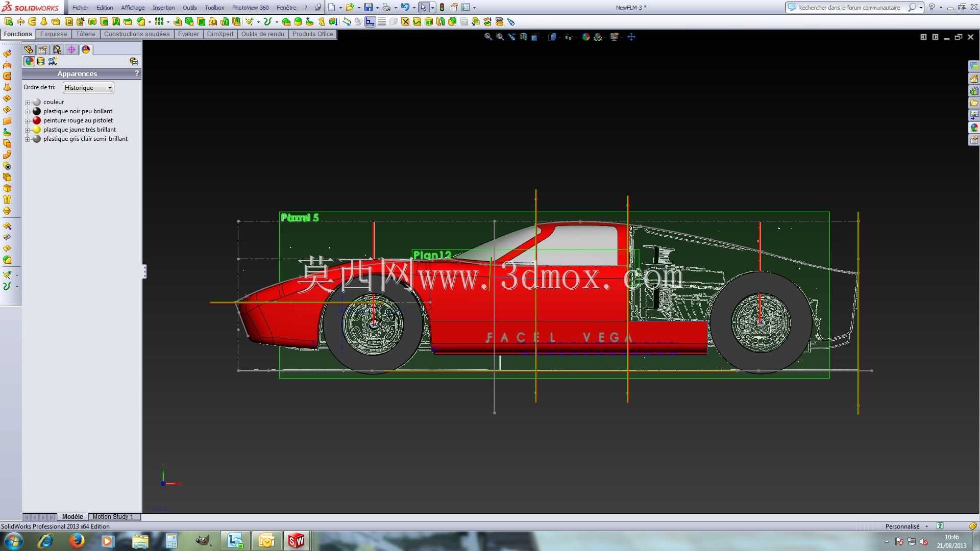Open the PhotoView 360 menu
Viewport: 980px width, 551px height.
tap(250, 8)
